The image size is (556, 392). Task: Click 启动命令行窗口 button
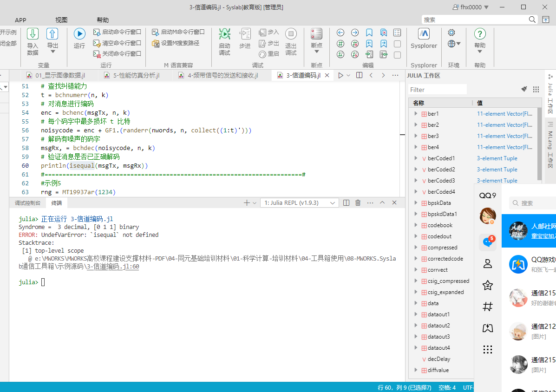click(x=118, y=32)
